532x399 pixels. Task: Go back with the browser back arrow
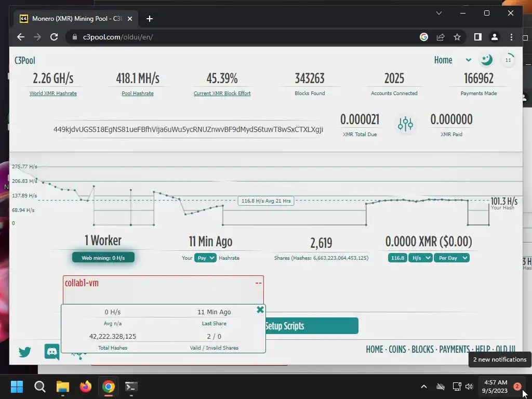(x=21, y=37)
